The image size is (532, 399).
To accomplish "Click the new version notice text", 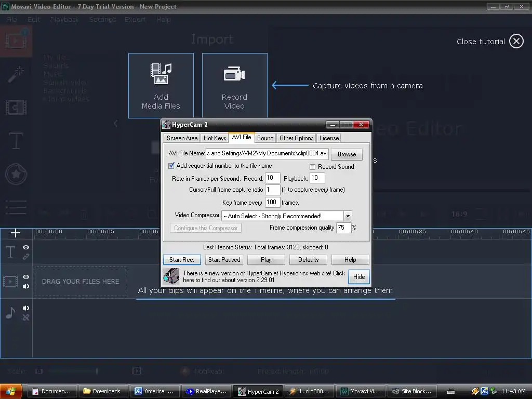I will click(x=264, y=276).
